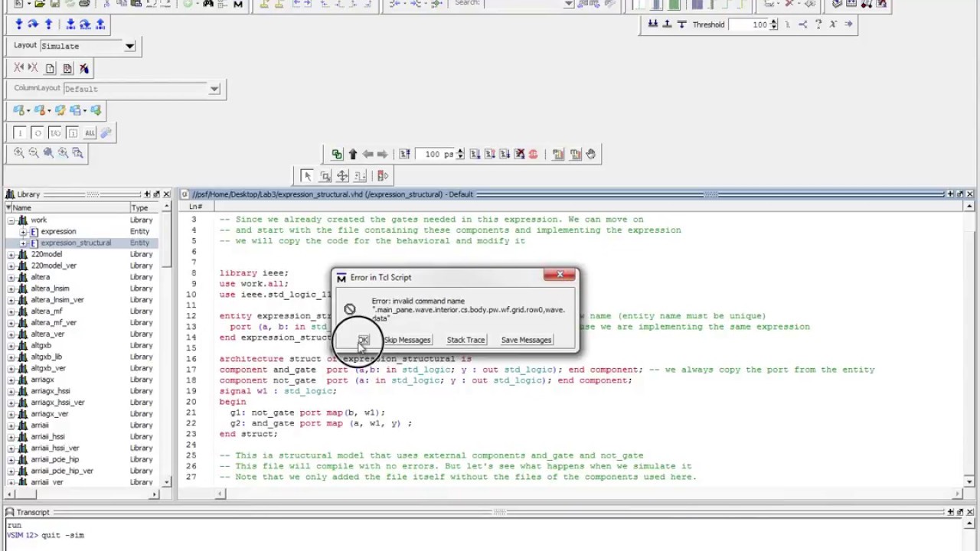980x551 pixels.
Task: Expand the 220model library node
Action: click(x=11, y=254)
